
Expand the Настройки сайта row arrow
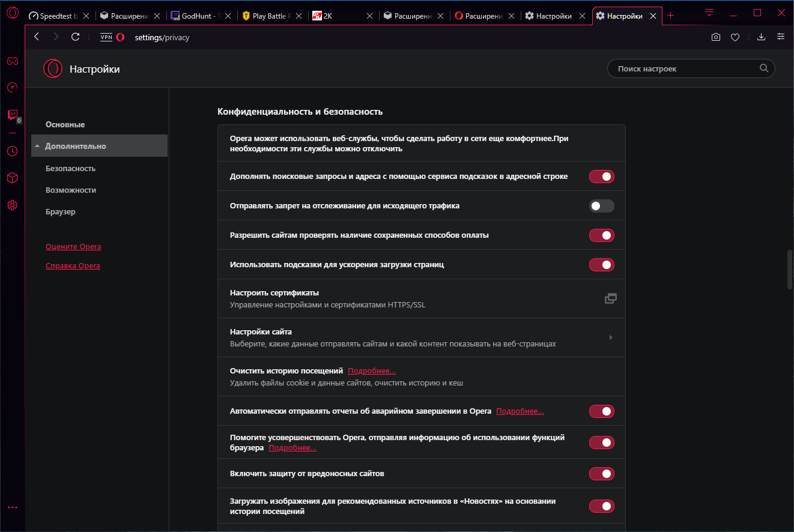pyautogui.click(x=611, y=337)
